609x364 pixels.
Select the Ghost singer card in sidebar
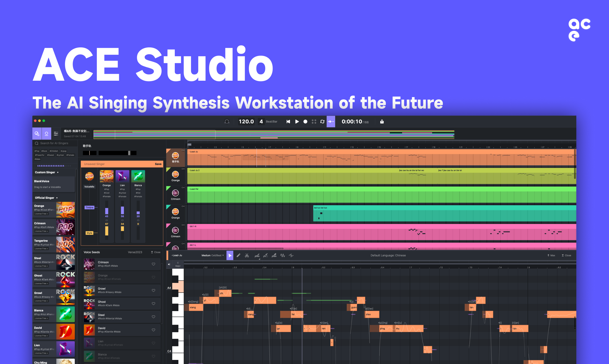click(53, 279)
